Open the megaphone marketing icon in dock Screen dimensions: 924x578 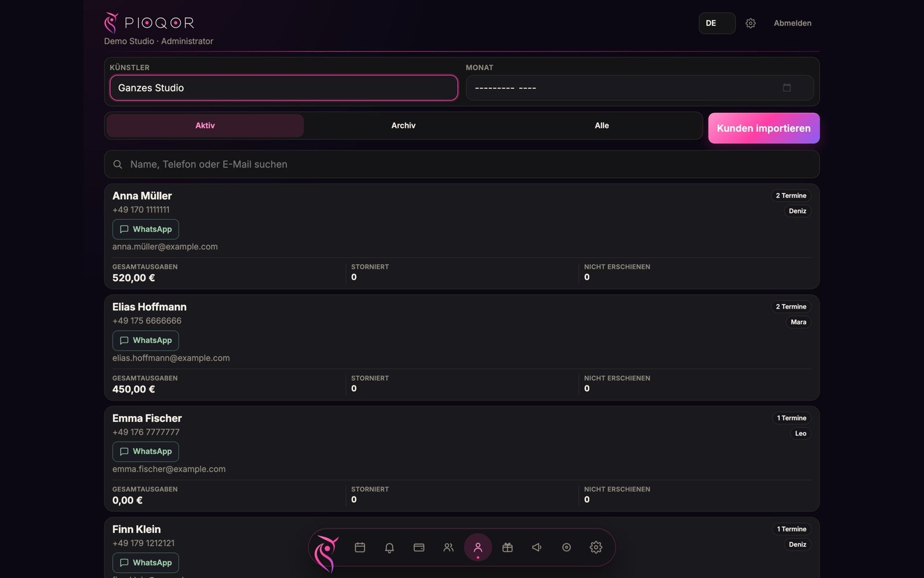coord(537,547)
